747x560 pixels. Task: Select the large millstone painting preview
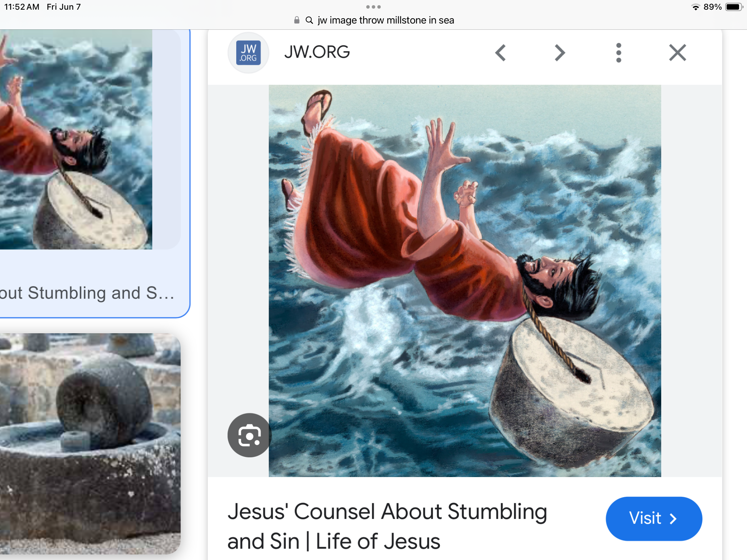pos(465,281)
